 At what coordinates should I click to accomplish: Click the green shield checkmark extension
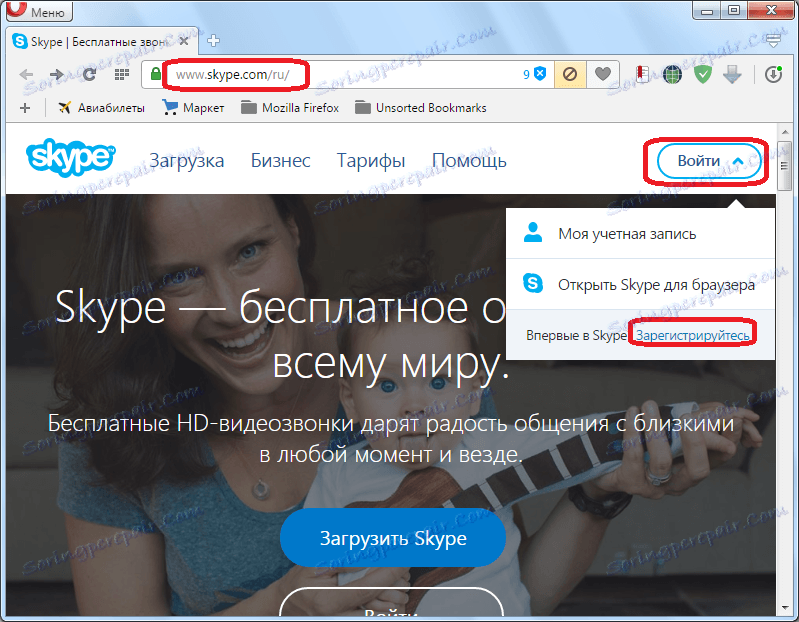pos(703,75)
